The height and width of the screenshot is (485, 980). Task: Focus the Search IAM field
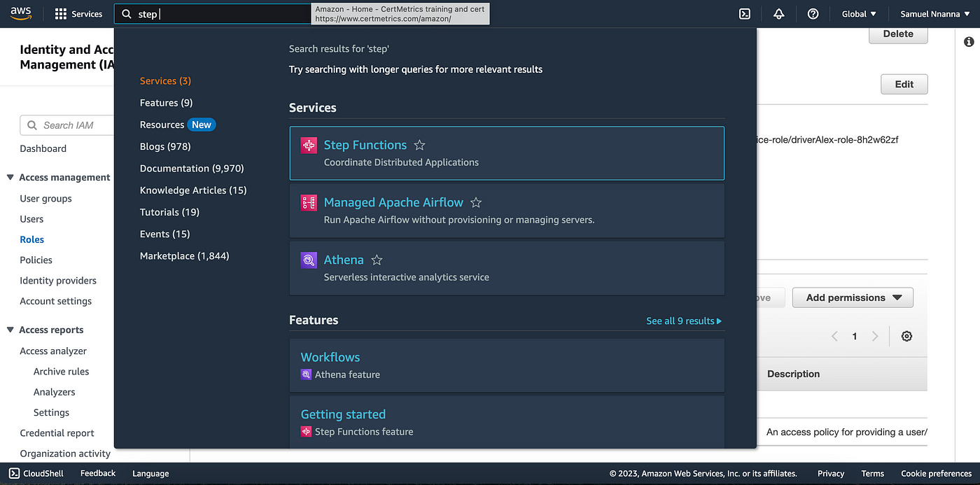[67, 125]
